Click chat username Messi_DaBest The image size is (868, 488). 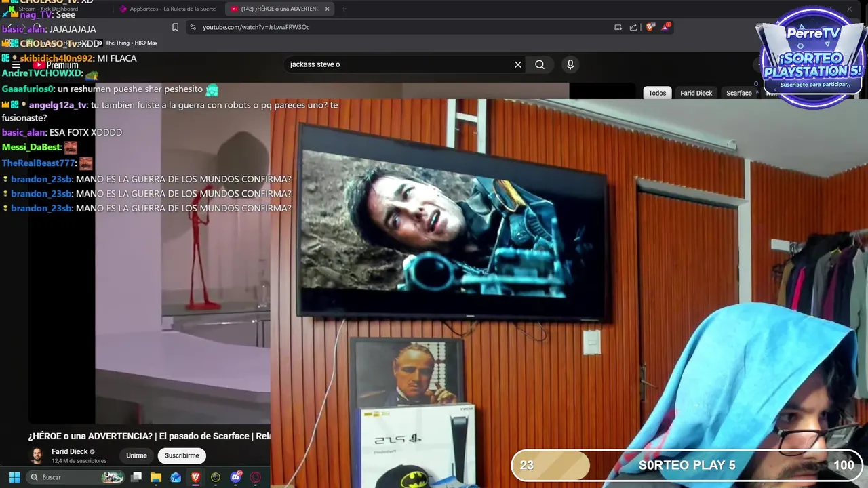(32, 147)
